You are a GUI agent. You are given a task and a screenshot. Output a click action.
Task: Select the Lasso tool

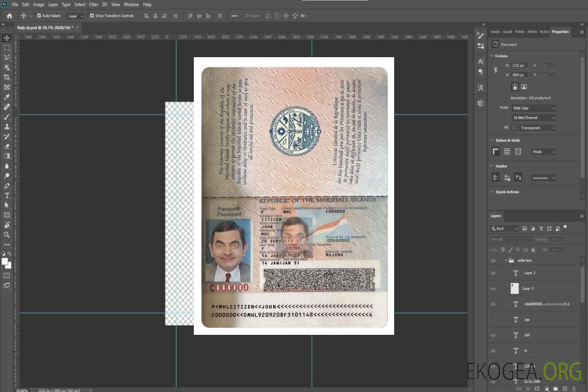(7, 58)
